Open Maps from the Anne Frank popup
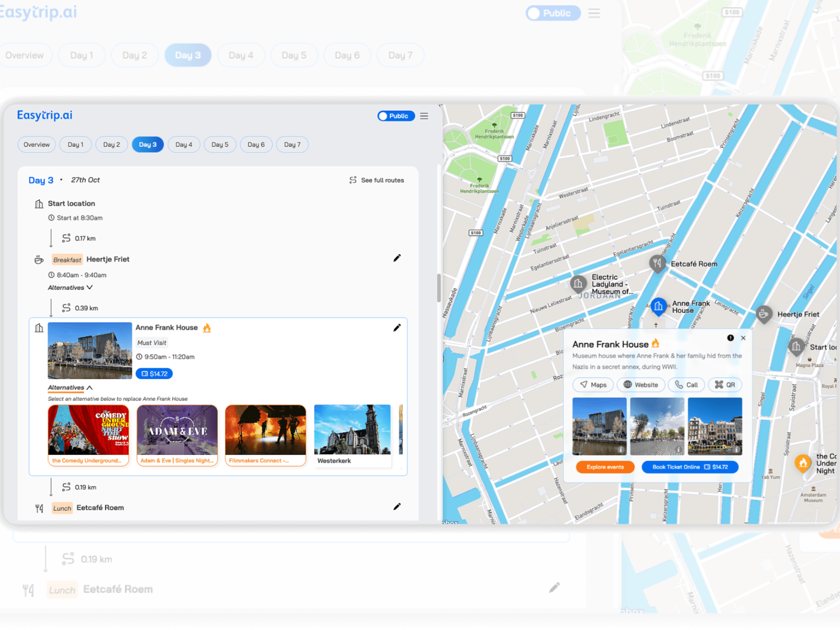Viewport: 840px width, 630px height. [593, 385]
